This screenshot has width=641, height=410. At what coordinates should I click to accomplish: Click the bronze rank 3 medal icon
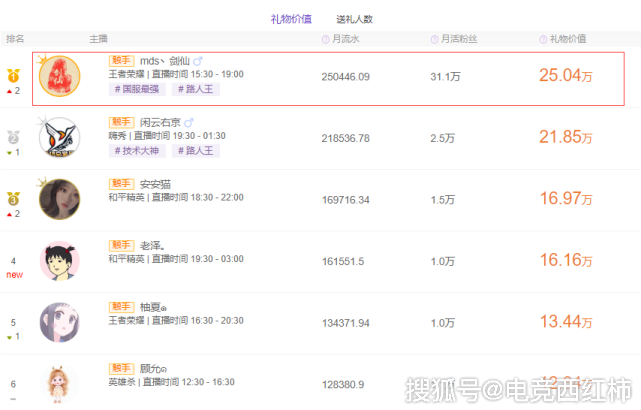point(13,199)
